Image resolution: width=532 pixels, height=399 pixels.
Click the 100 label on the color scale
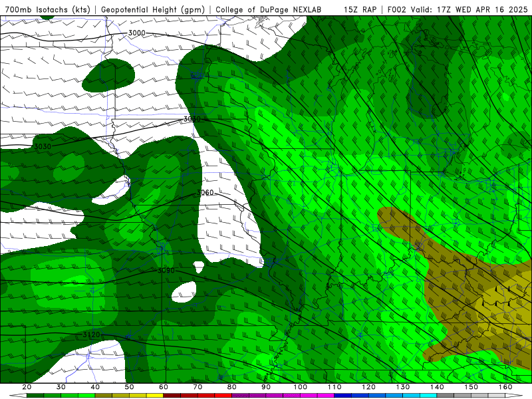(301, 387)
